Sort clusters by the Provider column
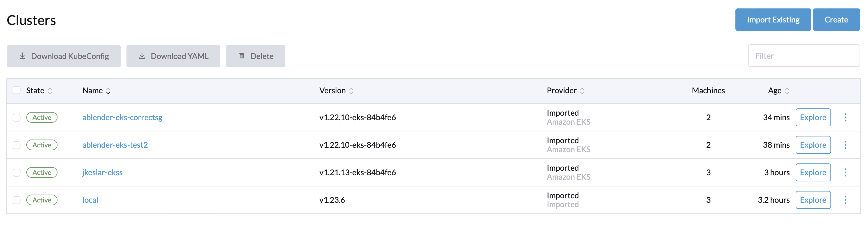The height and width of the screenshot is (228, 868). pos(564,90)
